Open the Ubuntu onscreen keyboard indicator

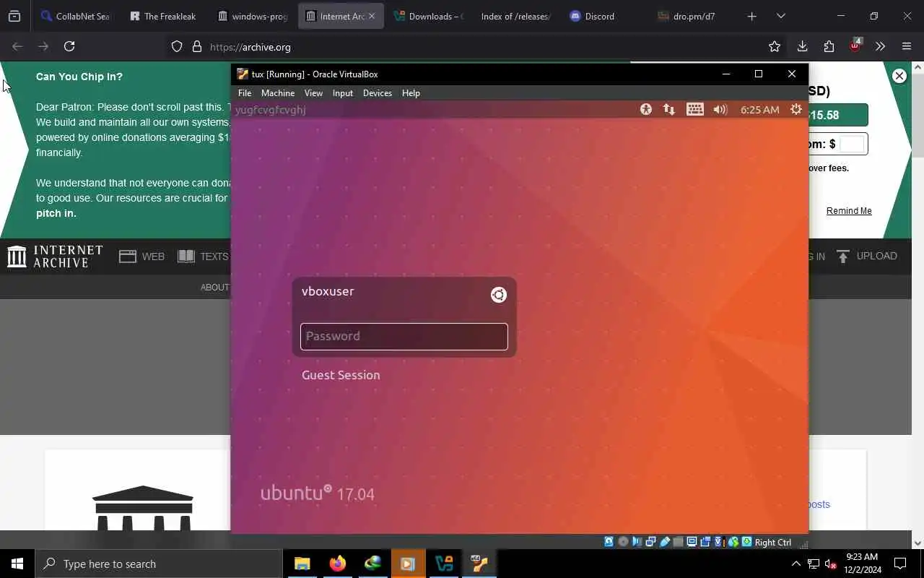pos(694,109)
